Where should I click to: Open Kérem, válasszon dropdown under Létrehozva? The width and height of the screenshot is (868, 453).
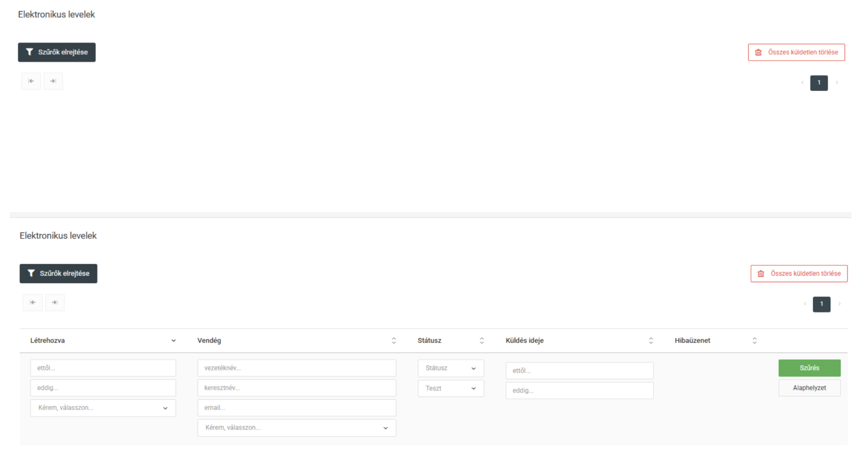tap(103, 408)
